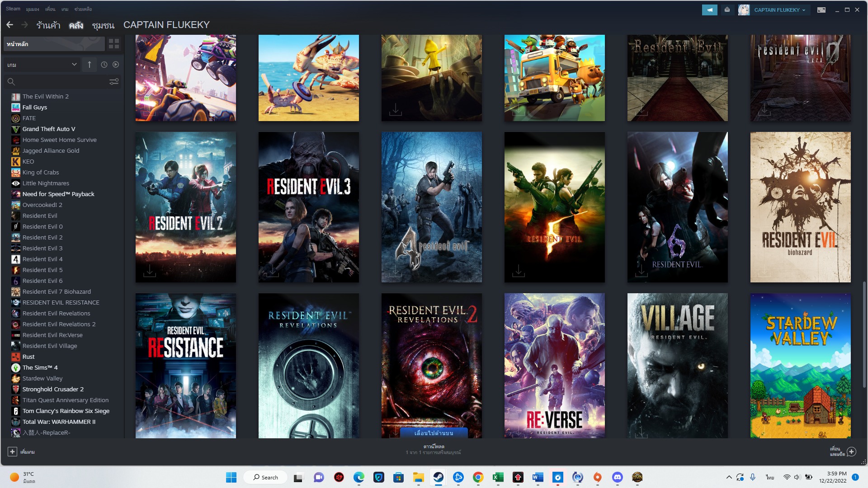Click the library search field
This screenshot has height=488, width=868.
pyautogui.click(x=62, y=81)
